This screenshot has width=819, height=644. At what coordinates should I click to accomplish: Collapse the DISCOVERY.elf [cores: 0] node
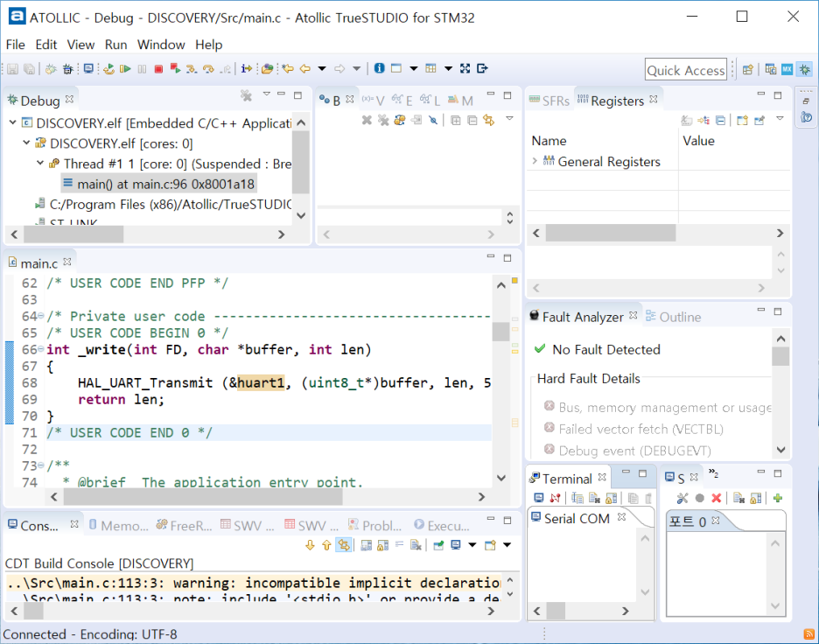click(x=26, y=143)
